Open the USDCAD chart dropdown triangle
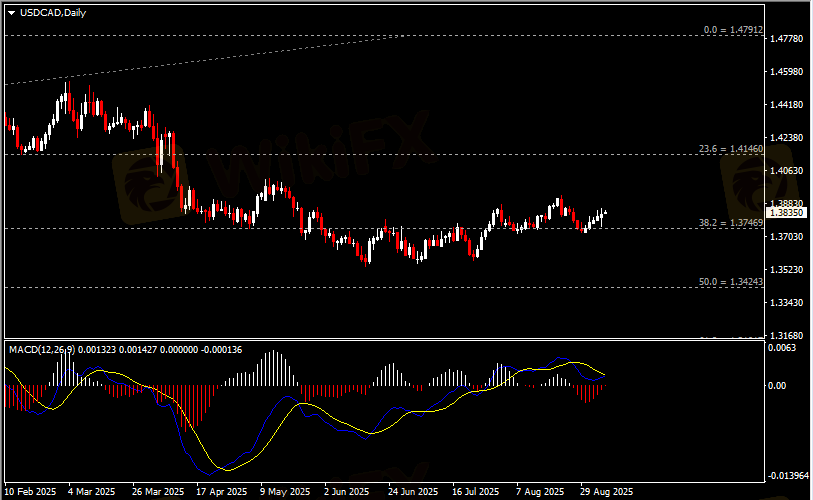This screenshot has width=813, height=500. [11, 13]
